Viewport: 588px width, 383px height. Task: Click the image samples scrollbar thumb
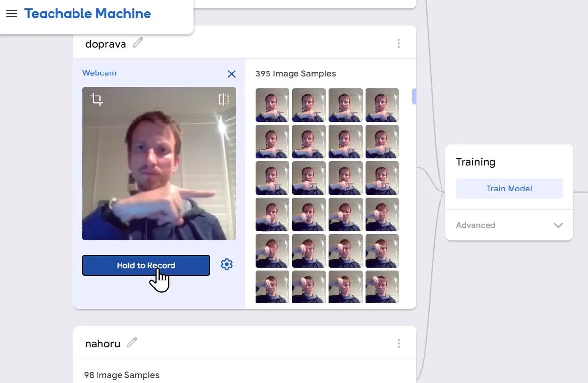(414, 96)
